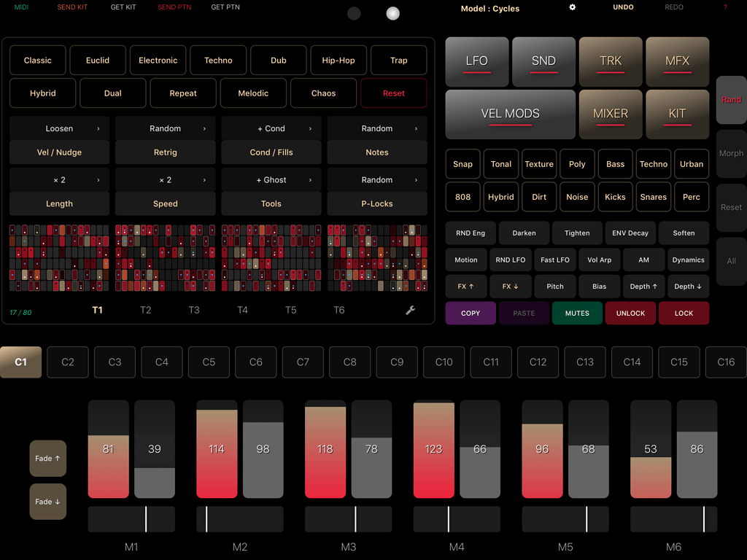The height and width of the screenshot is (560, 747).
Task: Choose the Snares sound preset
Action: click(x=653, y=197)
